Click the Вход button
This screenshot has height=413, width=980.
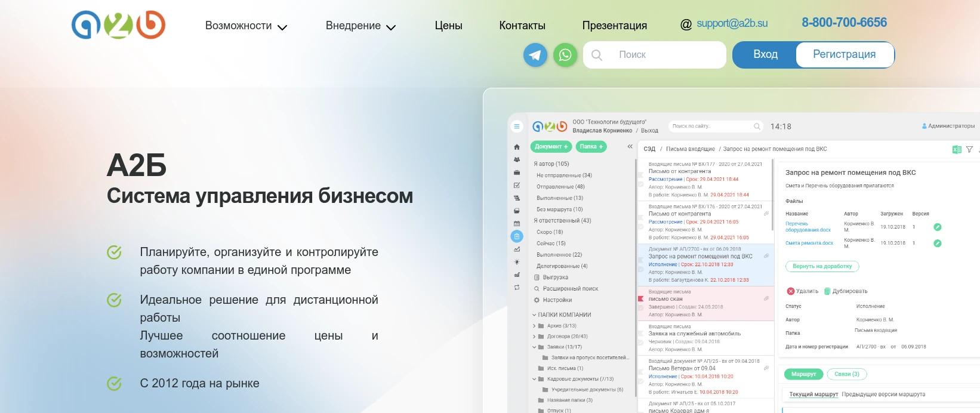pos(765,54)
